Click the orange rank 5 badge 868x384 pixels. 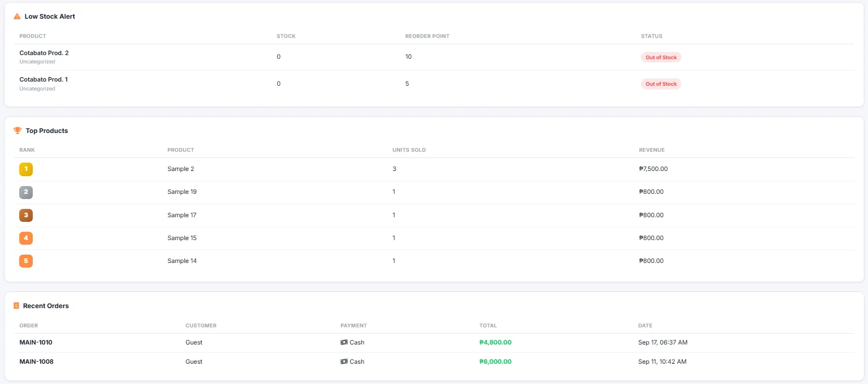[26, 261]
